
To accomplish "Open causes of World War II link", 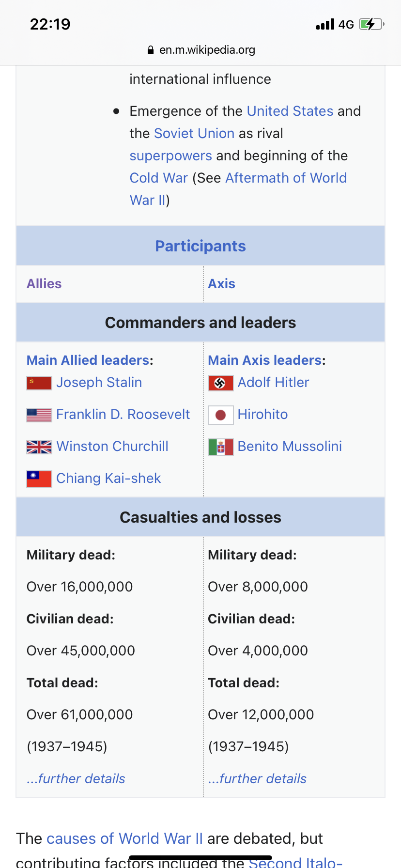I will [x=124, y=838].
